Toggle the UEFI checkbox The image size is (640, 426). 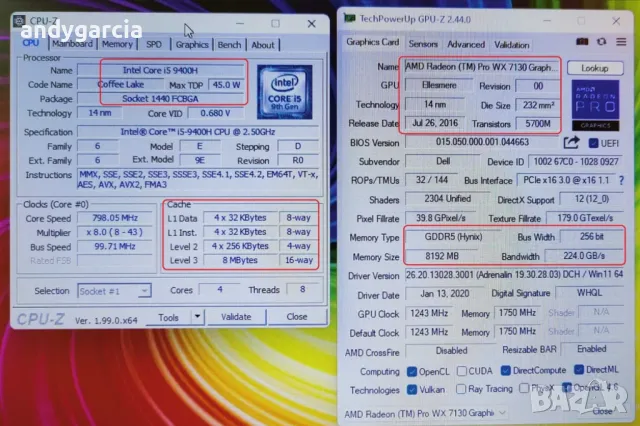coord(593,143)
